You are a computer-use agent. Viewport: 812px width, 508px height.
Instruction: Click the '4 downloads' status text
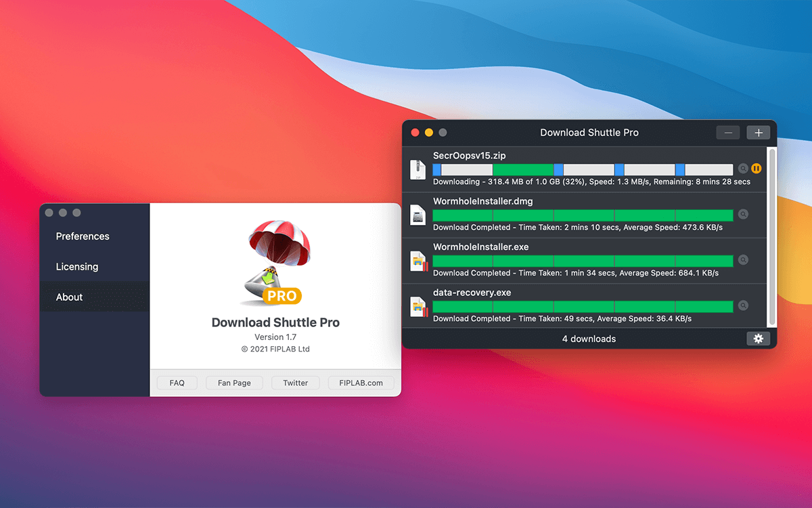589,339
